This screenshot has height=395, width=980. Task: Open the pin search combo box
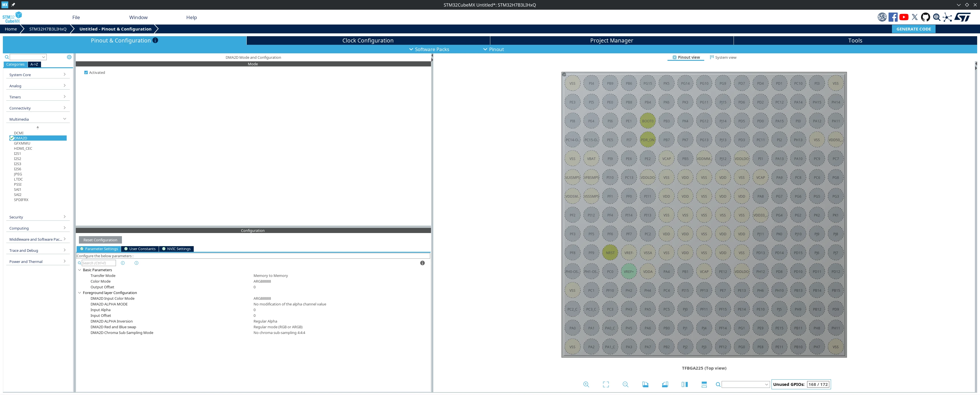(746, 385)
